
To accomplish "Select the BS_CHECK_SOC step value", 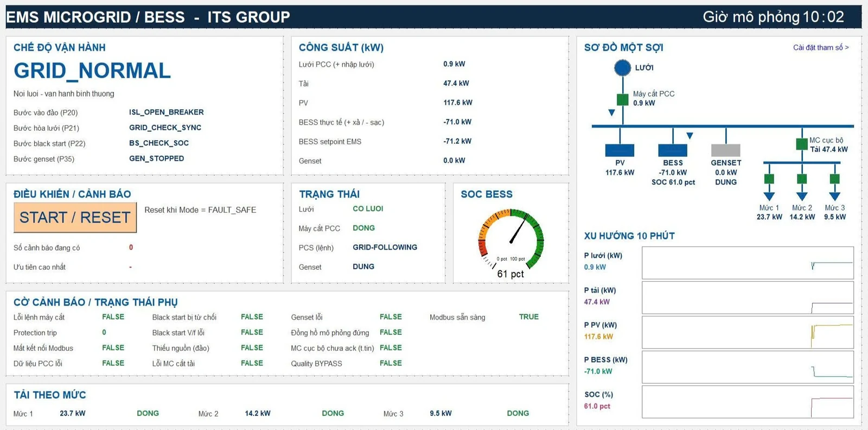I will point(159,143).
